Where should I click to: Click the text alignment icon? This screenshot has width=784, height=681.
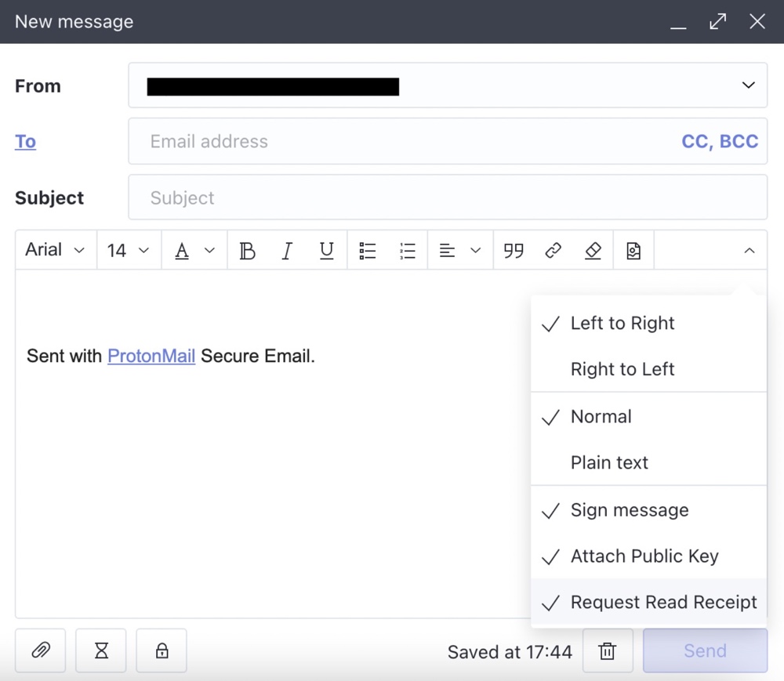click(447, 250)
